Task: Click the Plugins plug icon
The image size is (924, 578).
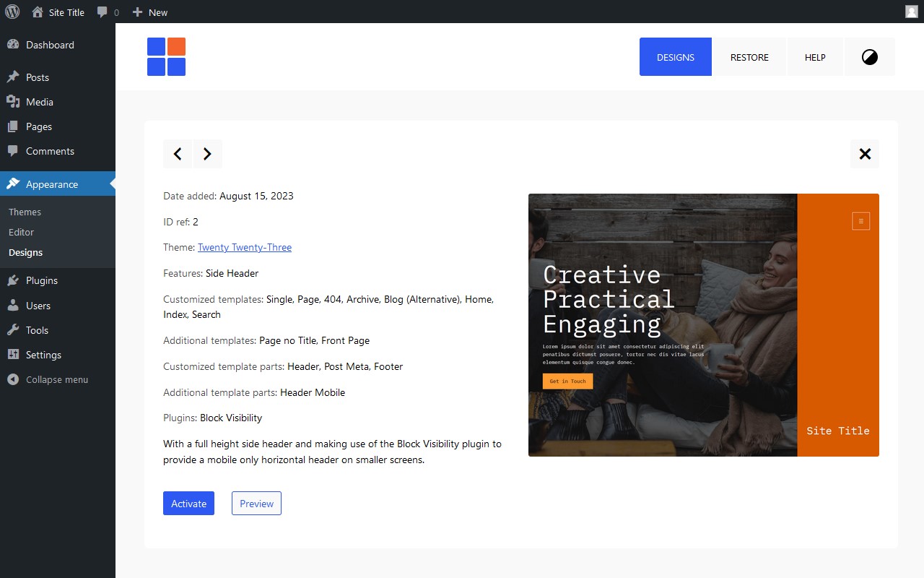Action: (13, 280)
